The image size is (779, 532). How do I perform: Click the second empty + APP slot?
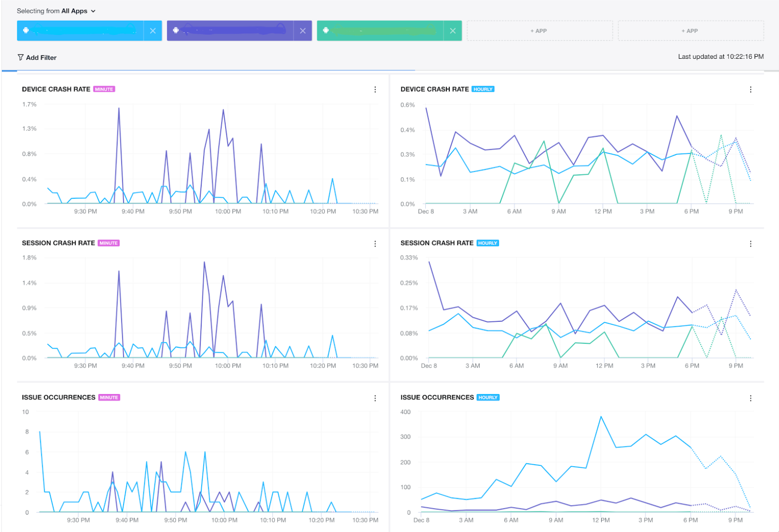[x=690, y=31]
